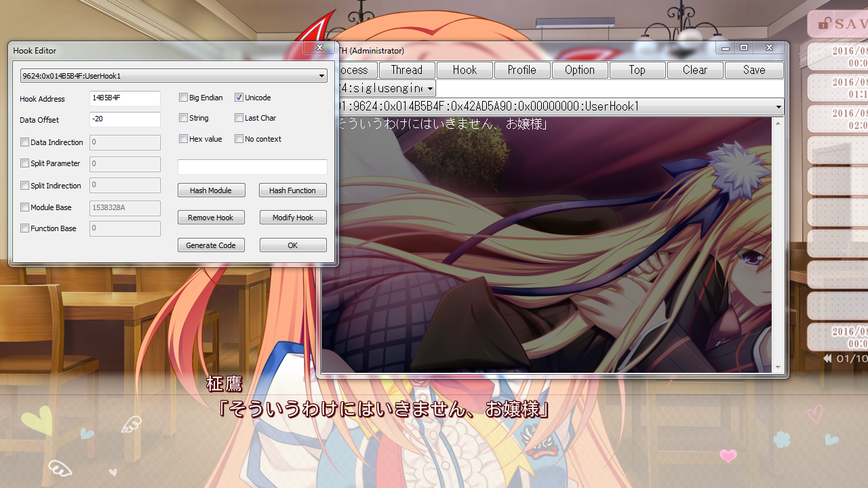Open the Profile menu in ITH
868x488 pixels.
[x=522, y=70]
